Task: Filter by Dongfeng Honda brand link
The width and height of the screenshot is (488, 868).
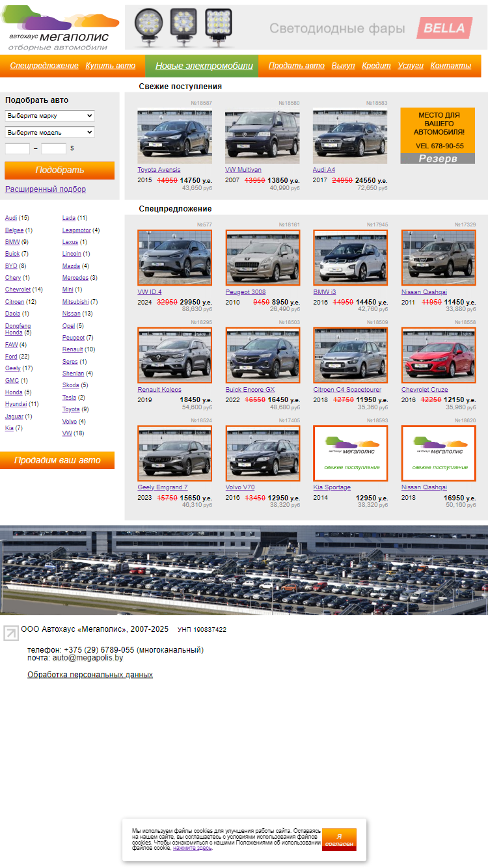Action: 18,329
